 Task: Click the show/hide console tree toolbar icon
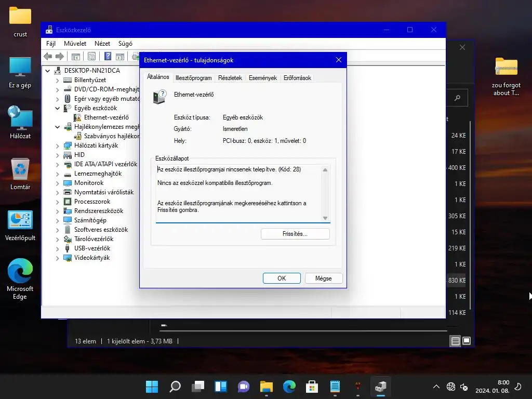pyautogui.click(x=76, y=56)
